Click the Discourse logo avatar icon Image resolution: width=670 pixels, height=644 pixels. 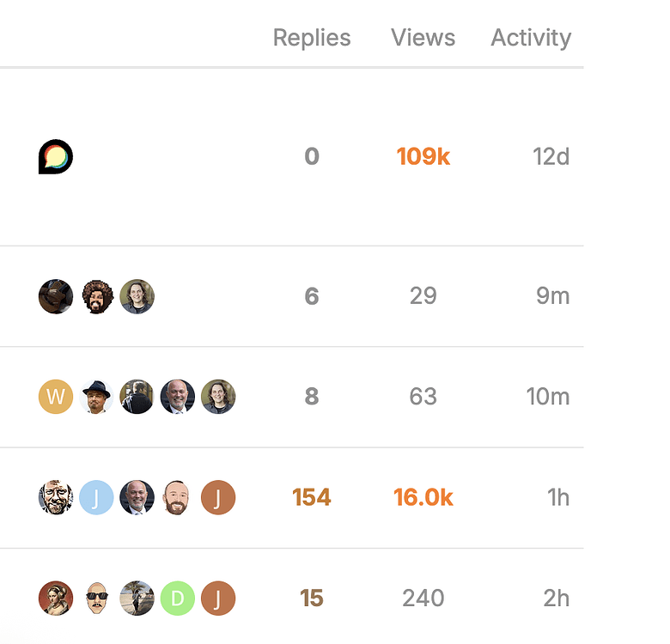pyautogui.click(x=56, y=157)
